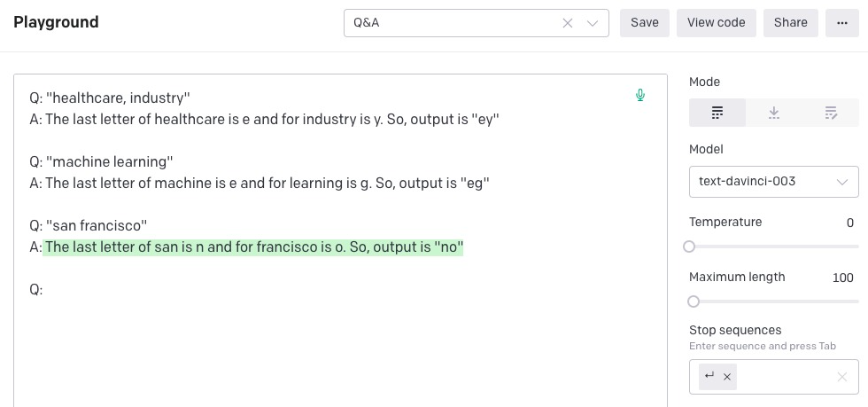Click the Save button
The height and width of the screenshot is (407, 868).
pyautogui.click(x=644, y=23)
